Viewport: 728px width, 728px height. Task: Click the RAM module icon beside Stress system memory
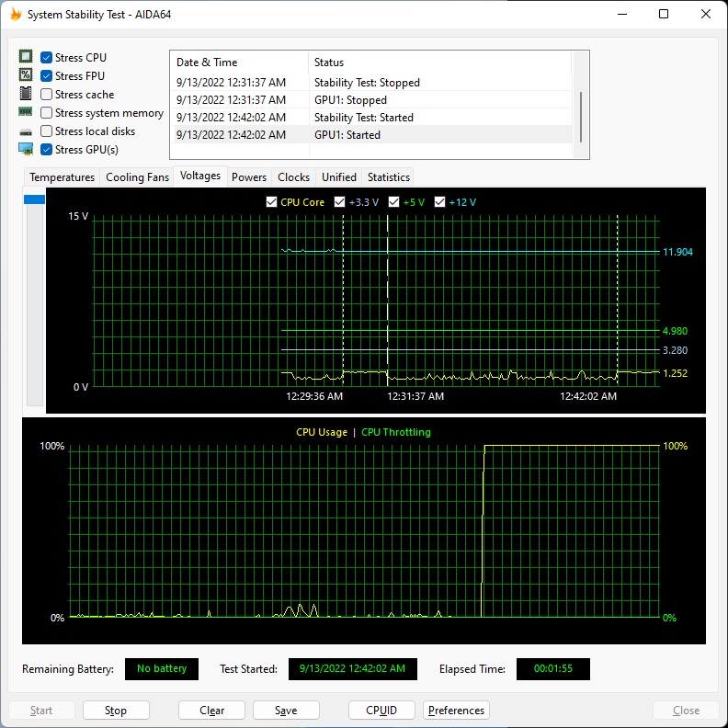click(26, 111)
